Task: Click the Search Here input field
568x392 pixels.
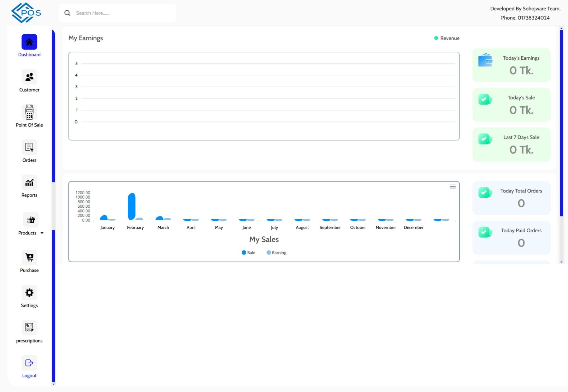Action: 118,13
